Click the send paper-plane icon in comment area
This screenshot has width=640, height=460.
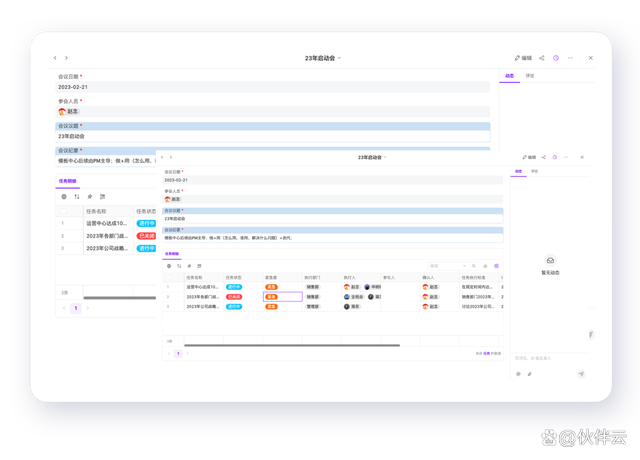click(581, 373)
